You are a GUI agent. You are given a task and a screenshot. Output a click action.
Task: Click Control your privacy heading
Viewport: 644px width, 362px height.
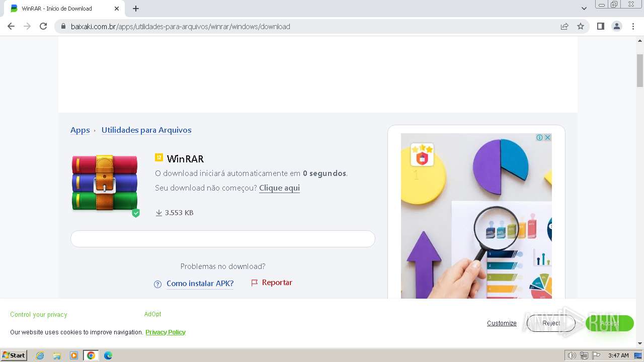point(39,315)
